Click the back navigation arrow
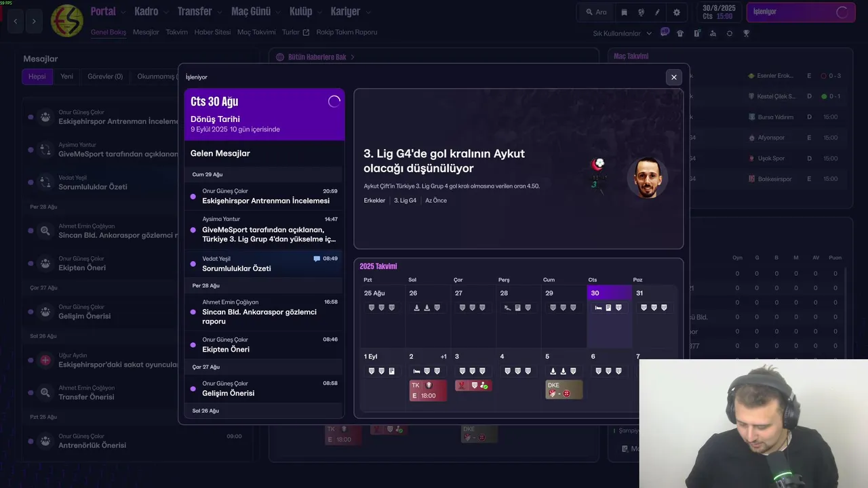 pyautogui.click(x=16, y=22)
